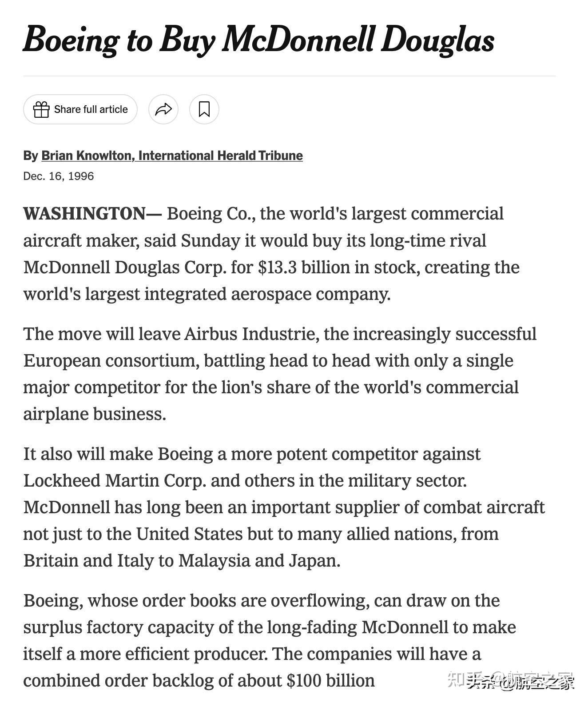Click the 'European consortium' phrase

(111, 360)
